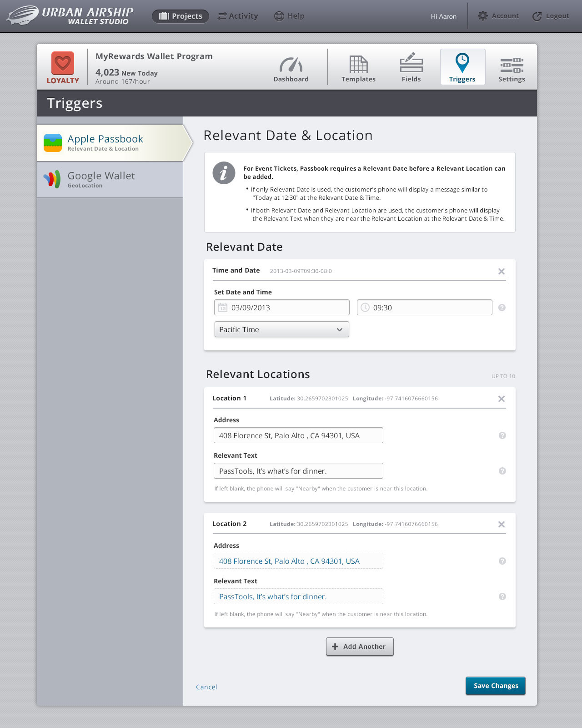582x728 pixels.
Task: Click the Apple Passbook icon
Action: (x=53, y=143)
